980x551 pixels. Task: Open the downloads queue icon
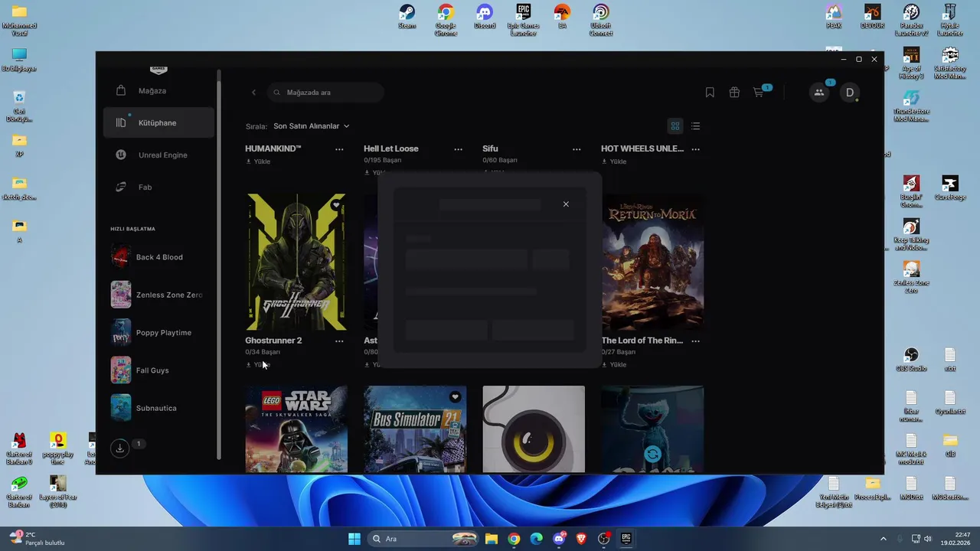(119, 448)
